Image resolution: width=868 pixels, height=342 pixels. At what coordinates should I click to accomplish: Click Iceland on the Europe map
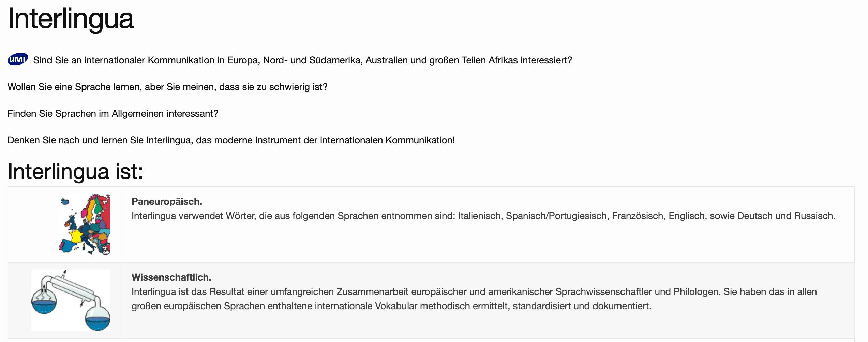[x=64, y=202]
